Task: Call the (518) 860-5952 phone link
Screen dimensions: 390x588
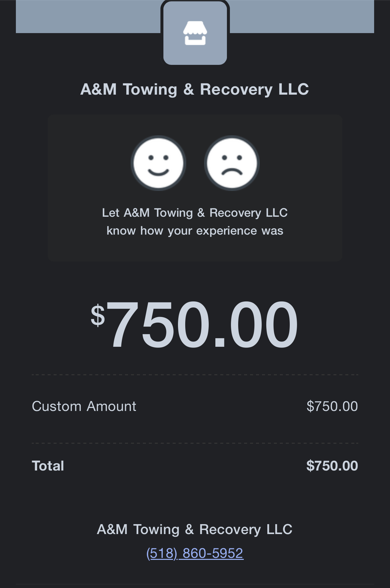Action: coord(195,553)
